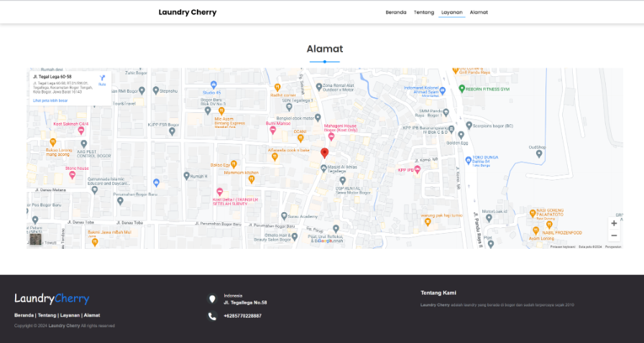Select the TOKO BUNGA Dahlia 04 marker

(468, 160)
